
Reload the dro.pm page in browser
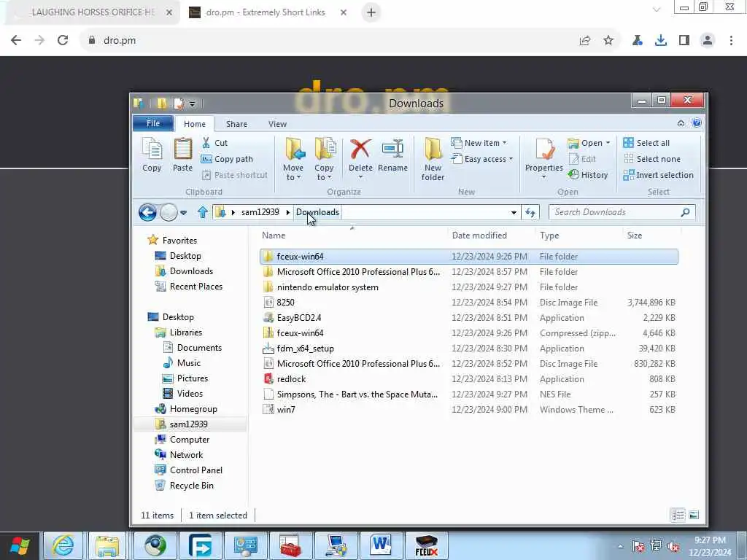(63, 41)
